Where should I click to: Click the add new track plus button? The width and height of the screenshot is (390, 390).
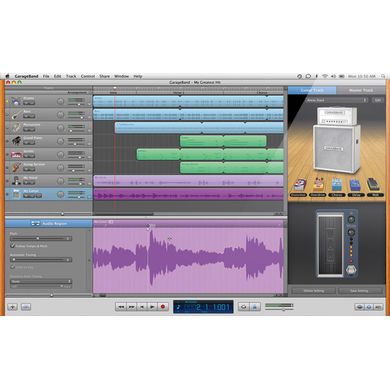click(x=12, y=307)
